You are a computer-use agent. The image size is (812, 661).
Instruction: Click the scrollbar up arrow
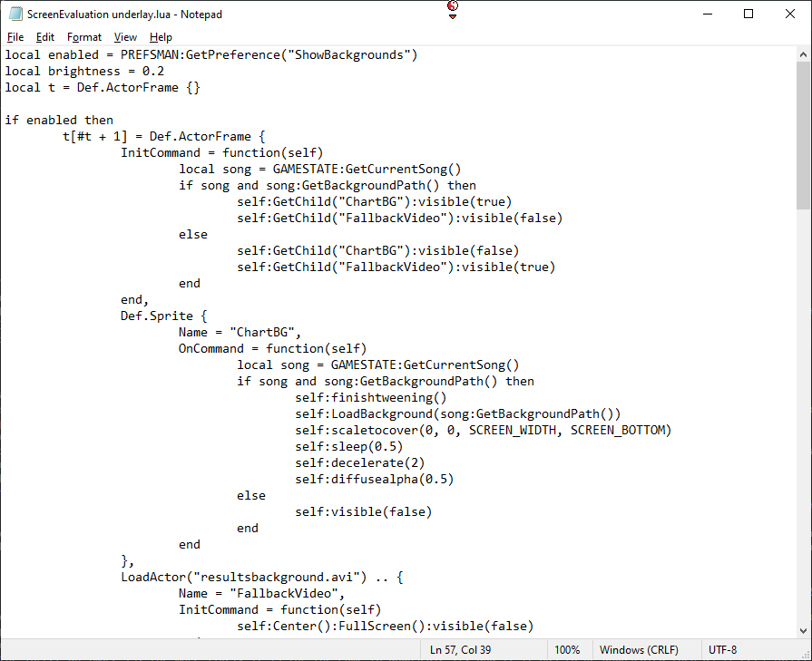point(803,54)
